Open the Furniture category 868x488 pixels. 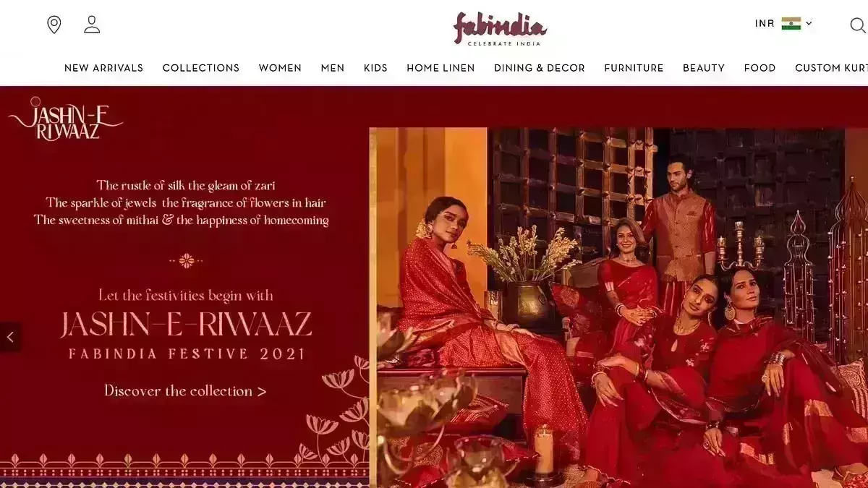pyautogui.click(x=634, y=68)
